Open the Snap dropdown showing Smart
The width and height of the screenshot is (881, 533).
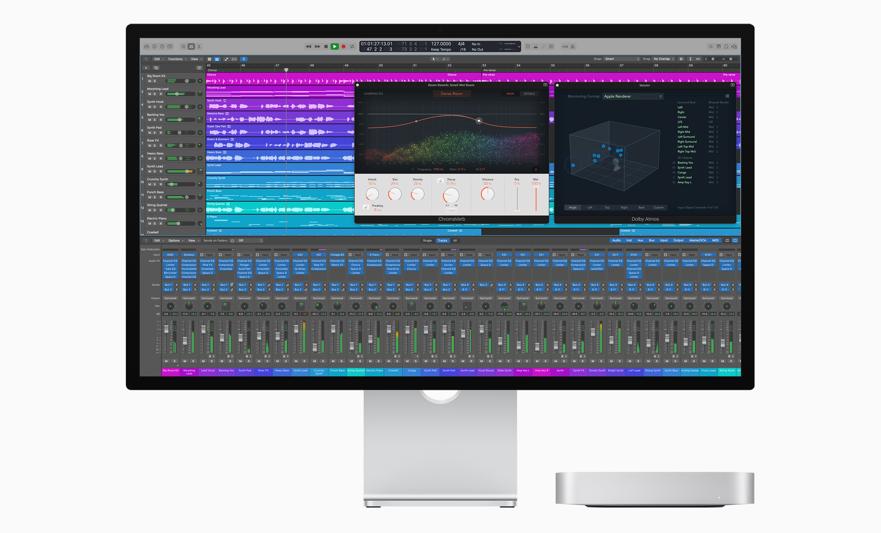(621, 59)
